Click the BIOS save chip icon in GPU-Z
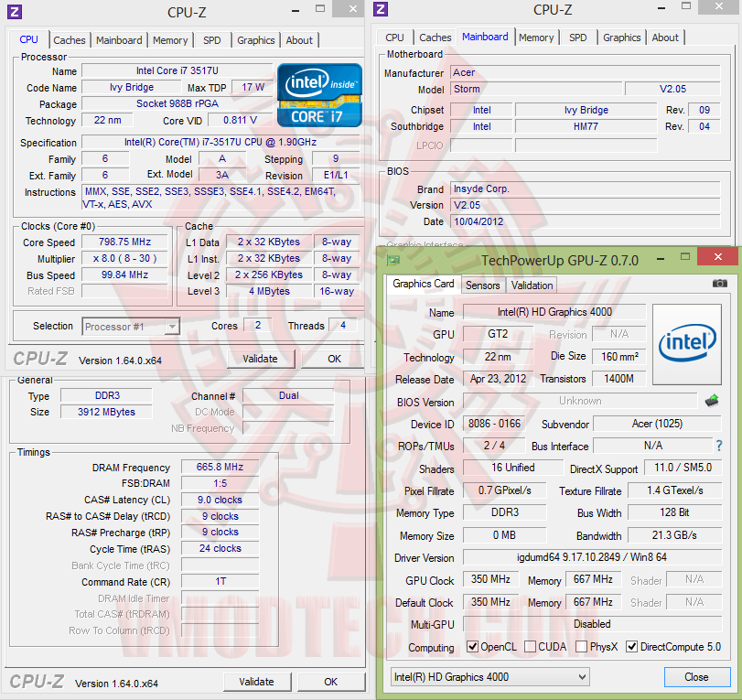The image size is (742, 700). tap(712, 401)
